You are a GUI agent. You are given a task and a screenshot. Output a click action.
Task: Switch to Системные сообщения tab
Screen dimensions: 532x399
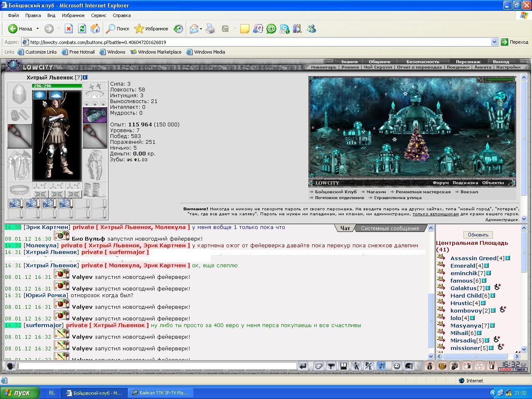click(x=389, y=228)
